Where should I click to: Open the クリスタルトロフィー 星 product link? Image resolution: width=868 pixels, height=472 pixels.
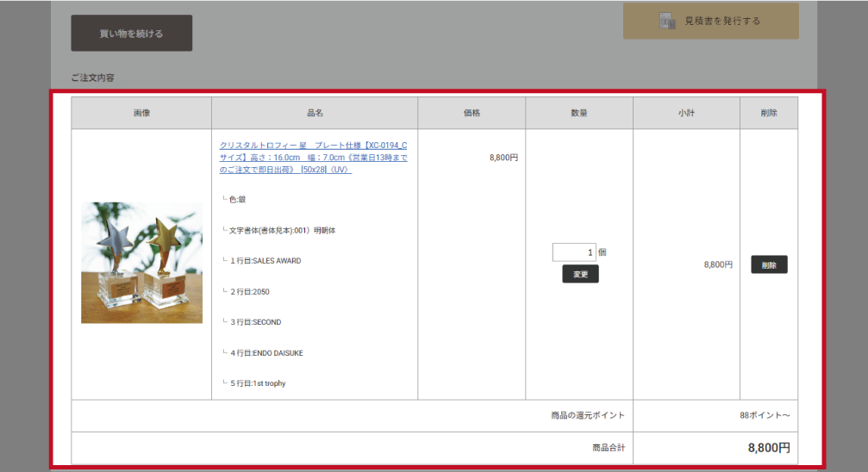pyautogui.click(x=314, y=158)
